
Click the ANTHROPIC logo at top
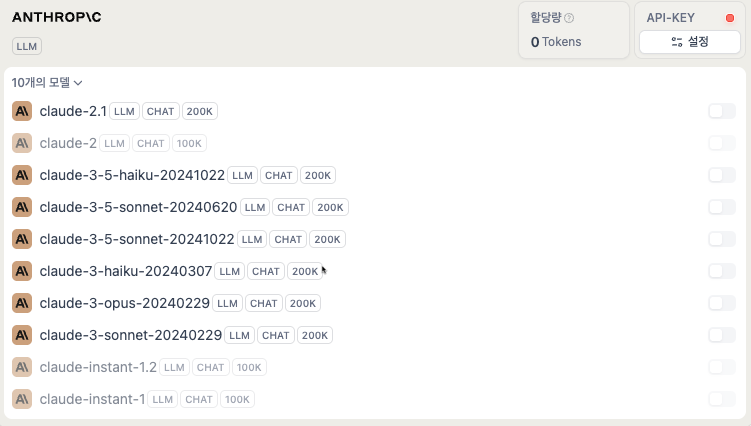point(57,17)
